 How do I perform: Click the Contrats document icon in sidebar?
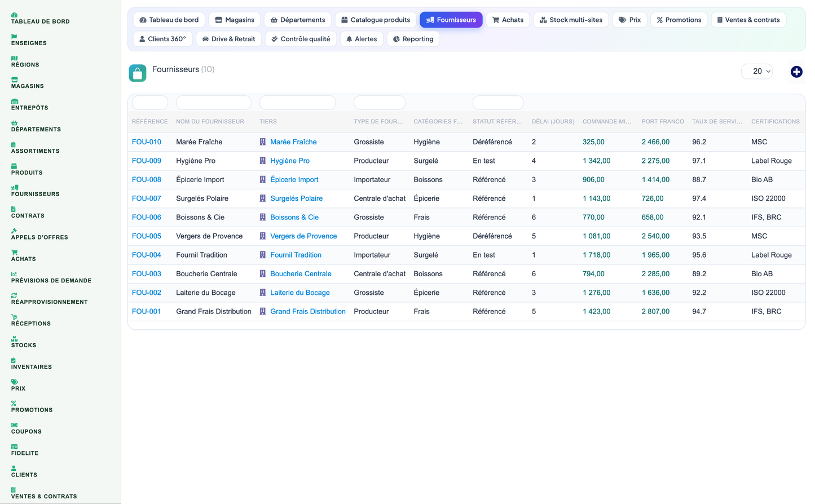[x=14, y=209]
